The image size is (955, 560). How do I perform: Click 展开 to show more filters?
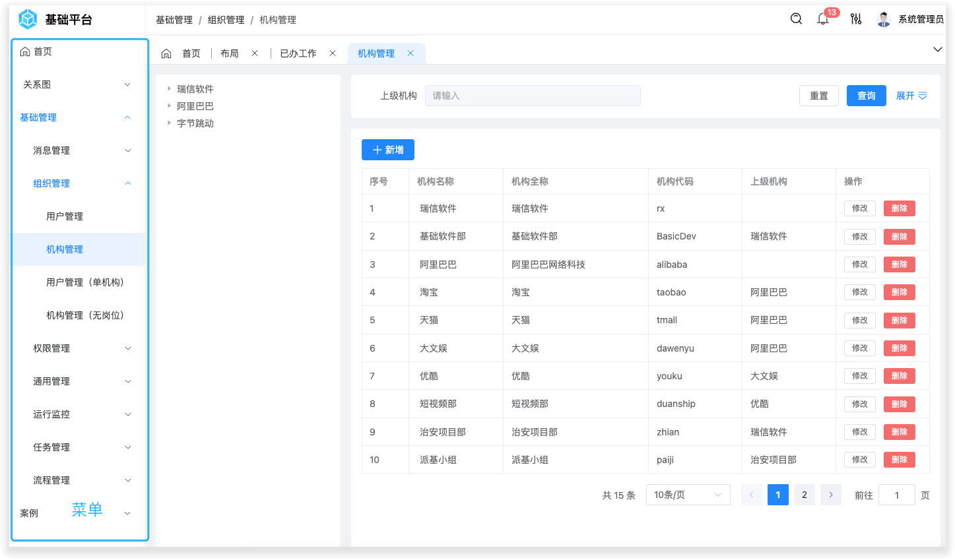point(911,96)
